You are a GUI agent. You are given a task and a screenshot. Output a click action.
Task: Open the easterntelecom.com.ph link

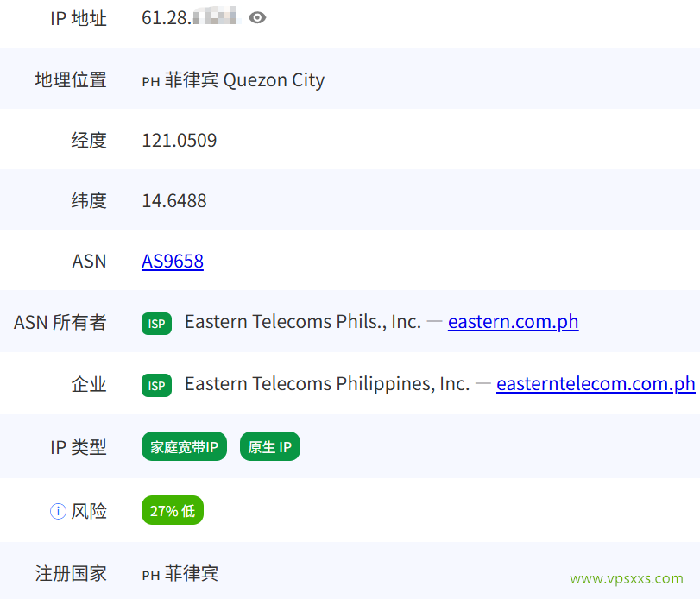click(596, 384)
